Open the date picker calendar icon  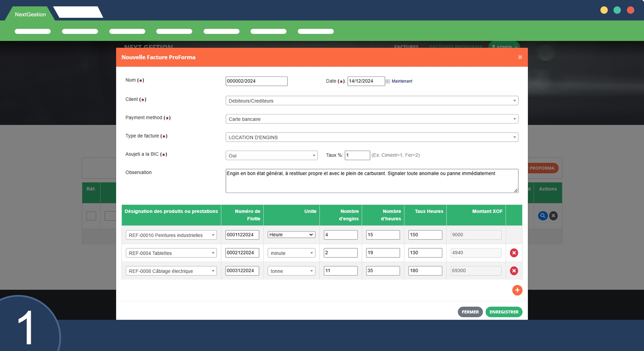388,81
